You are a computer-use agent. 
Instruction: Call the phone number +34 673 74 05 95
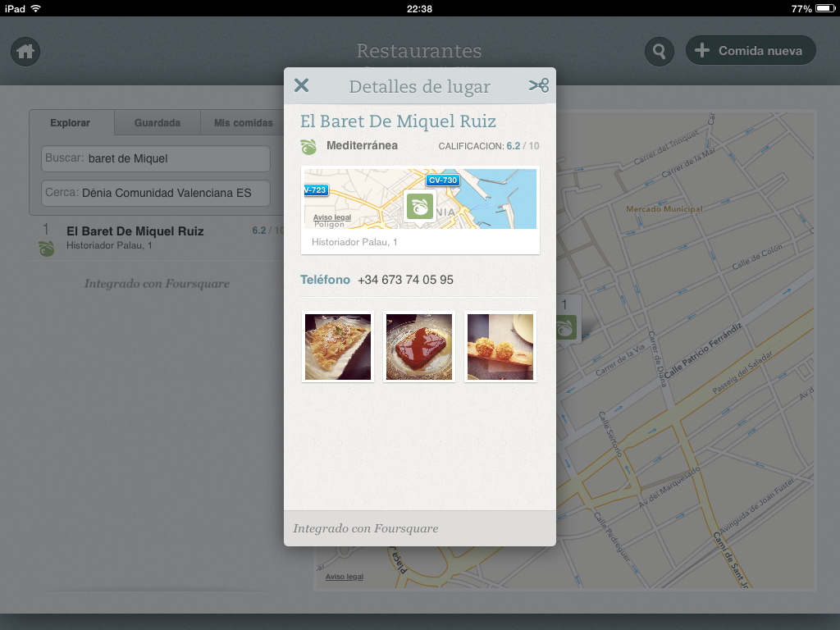(405, 280)
